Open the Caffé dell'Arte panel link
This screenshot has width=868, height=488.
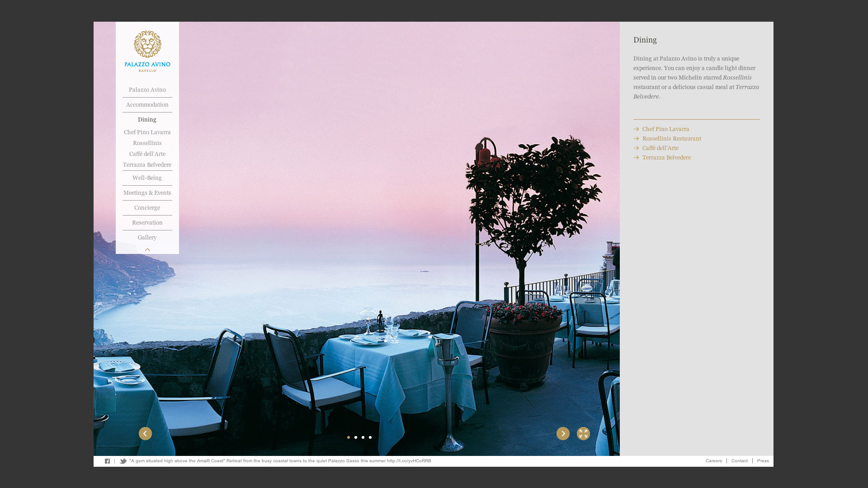pyautogui.click(x=660, y=148)
